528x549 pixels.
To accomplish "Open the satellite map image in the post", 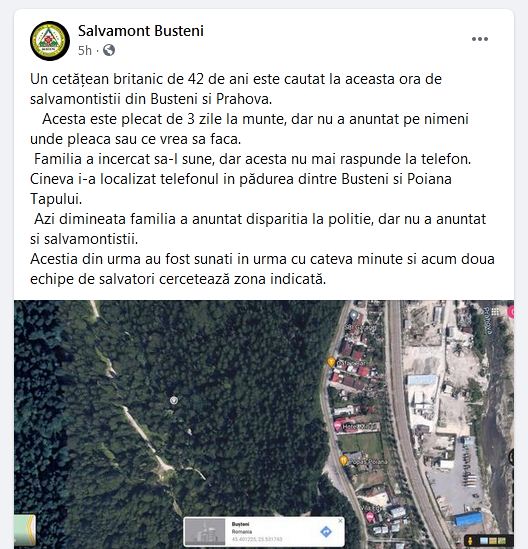I will [x=264, y=424].
